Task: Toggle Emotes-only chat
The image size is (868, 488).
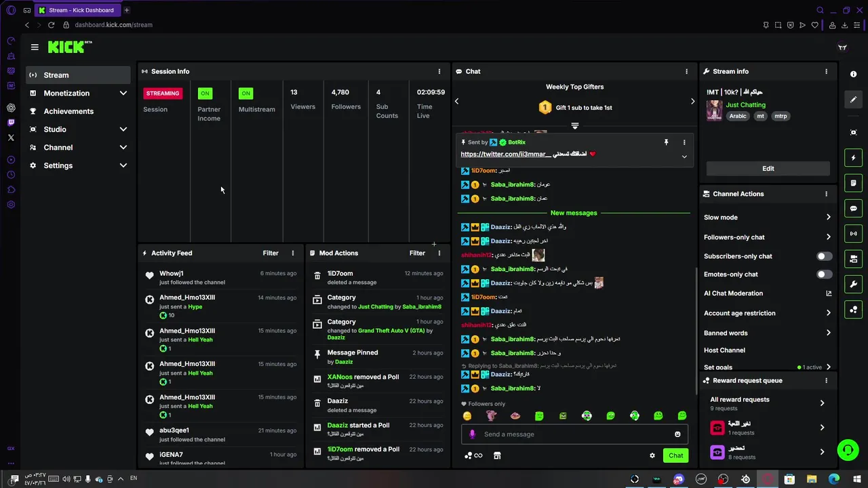Action: pos(824,274)
